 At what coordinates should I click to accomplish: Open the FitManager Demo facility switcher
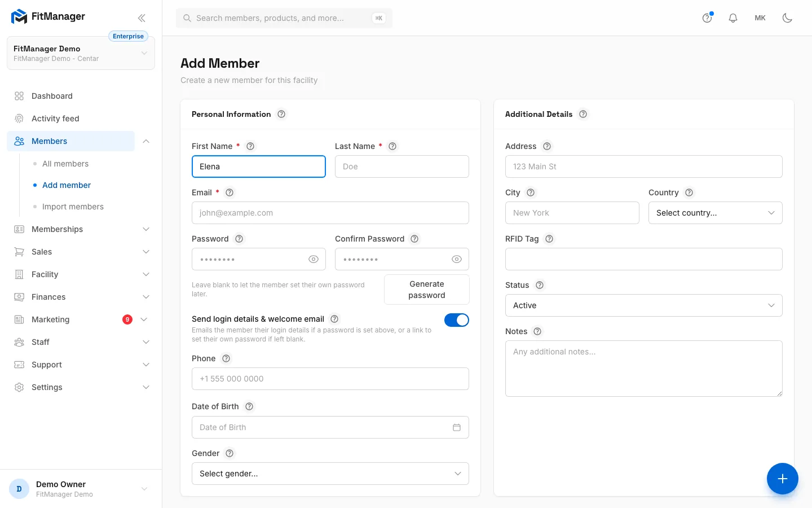point(81,53)
